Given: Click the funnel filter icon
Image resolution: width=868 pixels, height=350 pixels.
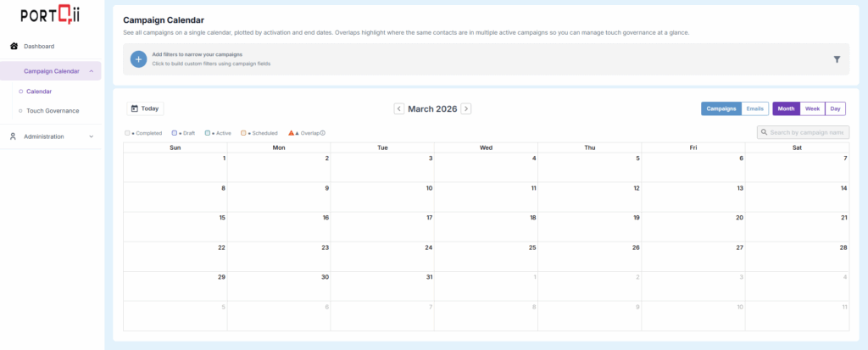Looking at the screenshot, I should [837, 59].
